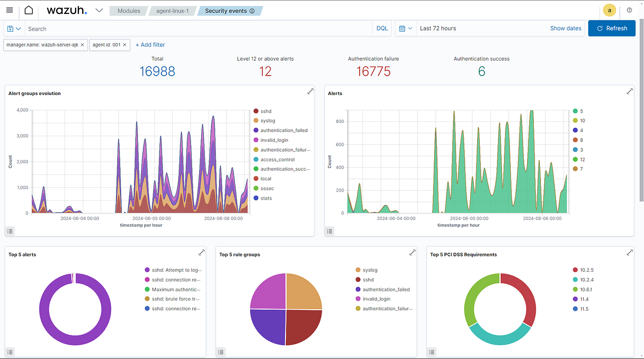Expand the Alert groups evolution panel fullscreen
The image size is (644, 359).
pyautogui.click(x=310, y=91)
